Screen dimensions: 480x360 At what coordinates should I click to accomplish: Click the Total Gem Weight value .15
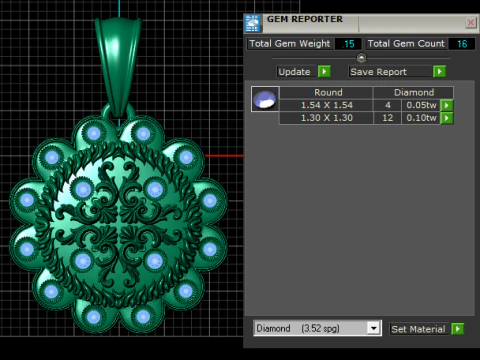(348, 44)
